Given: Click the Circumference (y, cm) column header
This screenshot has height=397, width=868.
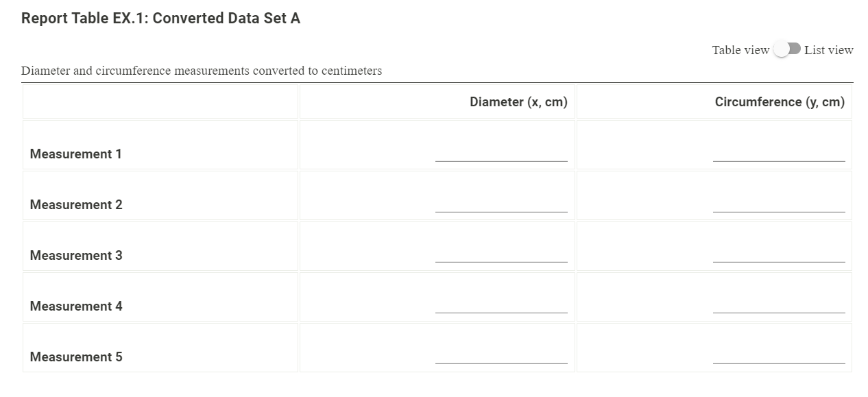Looking at the screenshot, I should click(x=780, y=101).
